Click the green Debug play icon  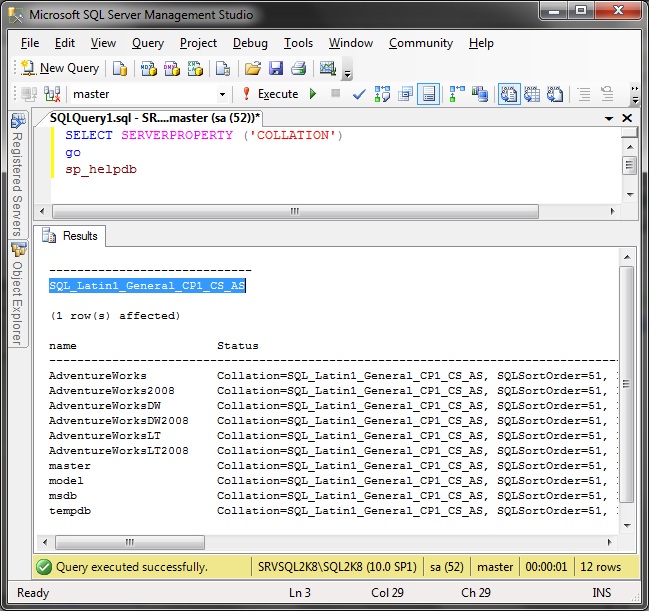[x=313, y=94]
